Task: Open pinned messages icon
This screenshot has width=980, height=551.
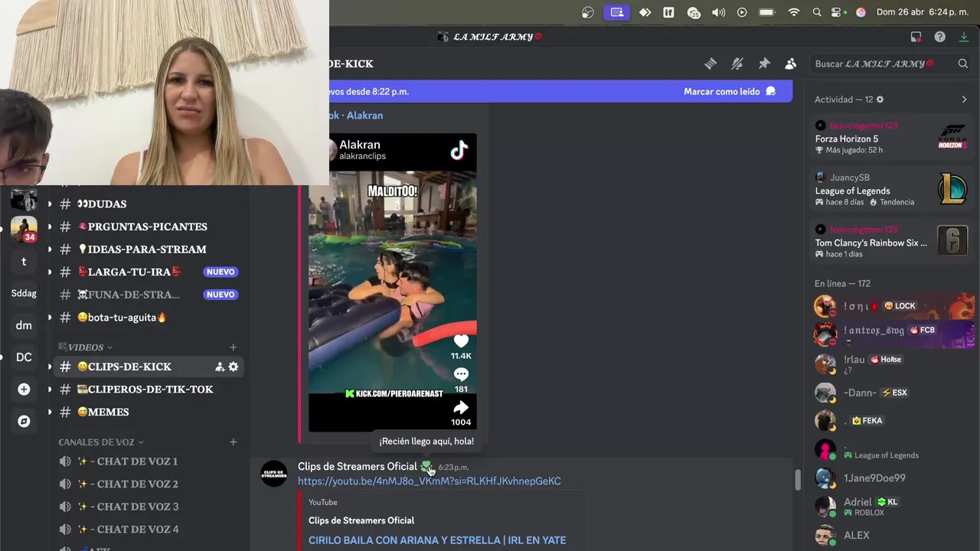Action: pos(764,64)
